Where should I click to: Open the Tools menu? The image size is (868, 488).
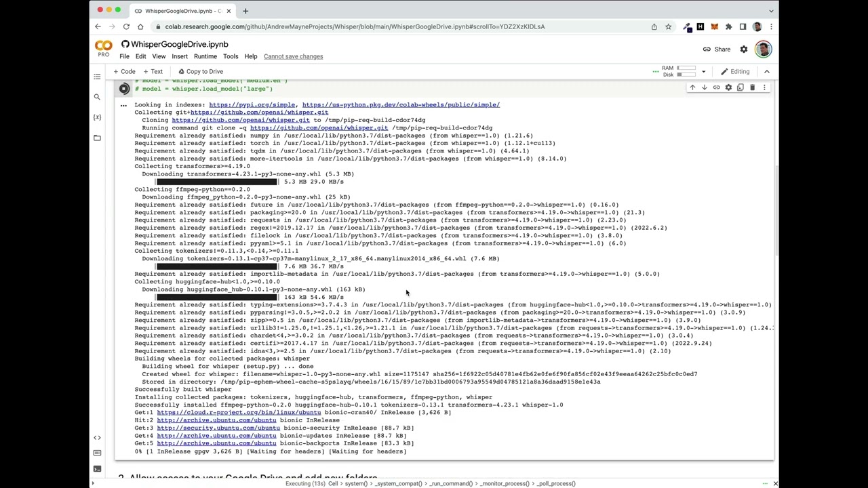tap(231, 56)
